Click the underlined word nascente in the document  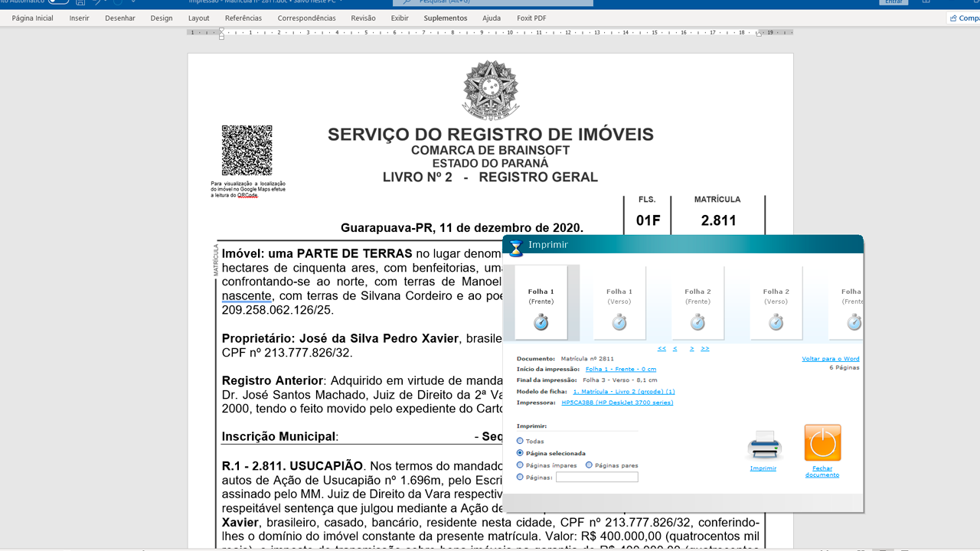pyautogui.click(x=247, y=295)
